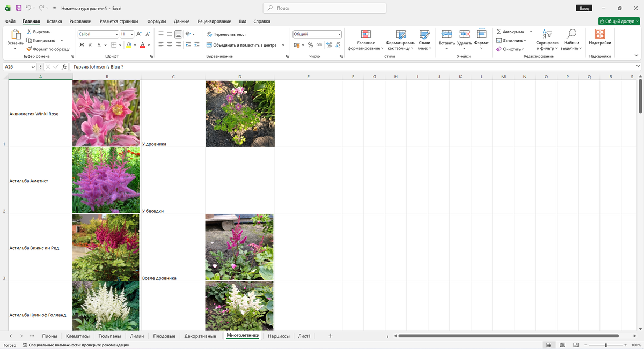Apply red font color A
Screen dimensions: 644x349
[x=143, y=45]
